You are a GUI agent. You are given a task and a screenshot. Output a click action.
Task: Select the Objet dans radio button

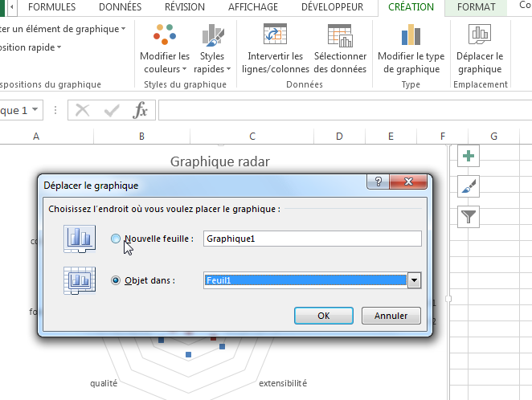pos(117,280)
